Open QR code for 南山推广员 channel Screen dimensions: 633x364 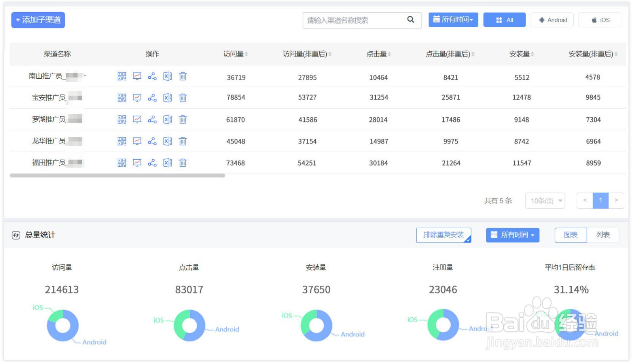[x=122, y=76]
